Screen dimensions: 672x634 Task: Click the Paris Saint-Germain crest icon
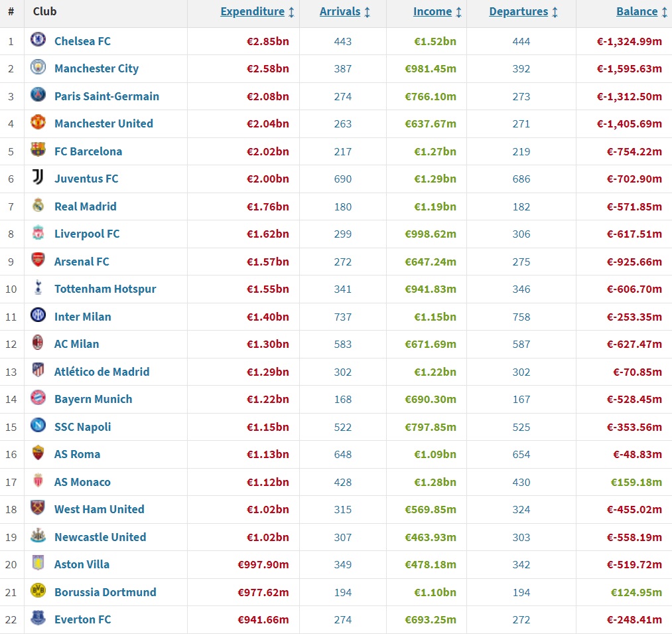[38, 96]
